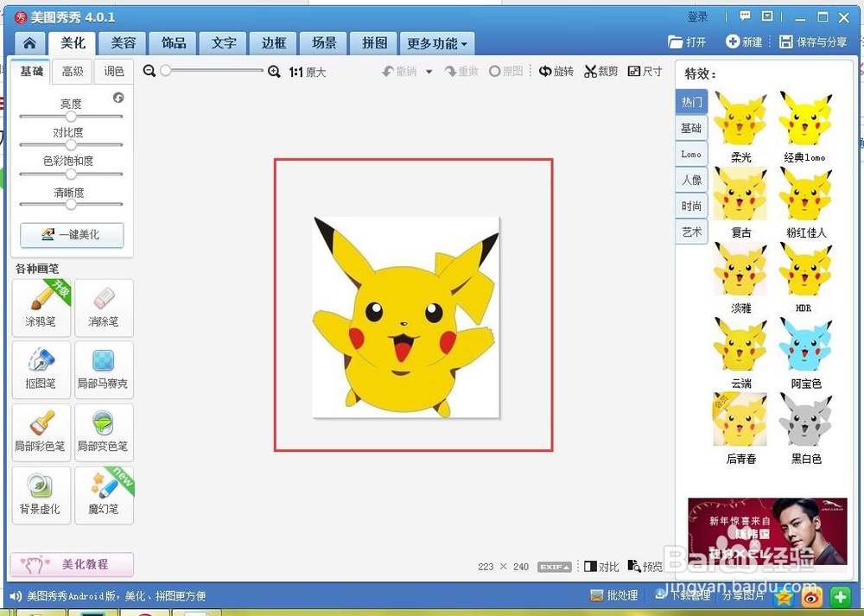Select the 局部变色笔 tool
The height and width of the screenshot is (616, 864).
point(104,433)
